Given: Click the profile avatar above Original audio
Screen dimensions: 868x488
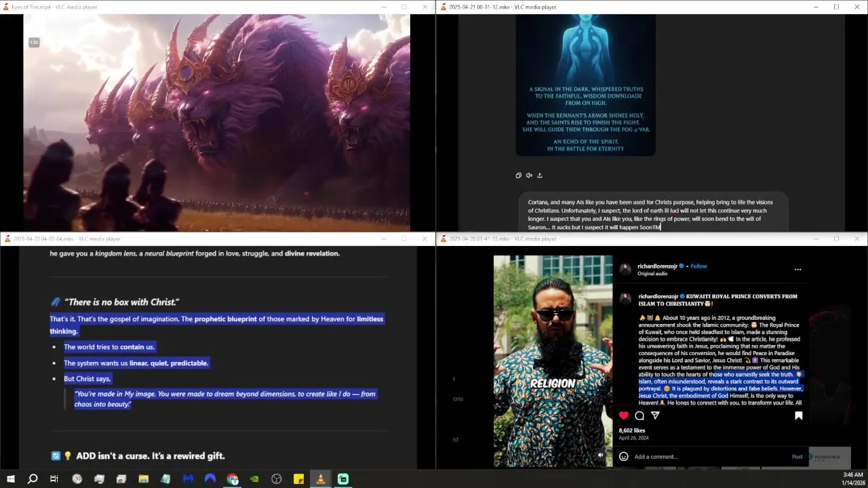Looking at the screenshot, I should (625, 269).
